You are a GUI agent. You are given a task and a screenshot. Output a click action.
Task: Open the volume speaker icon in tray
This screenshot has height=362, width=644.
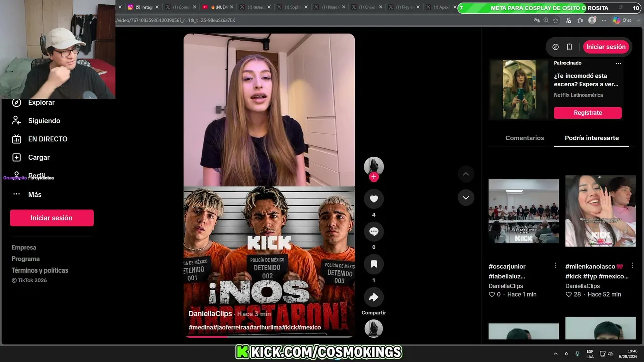pos(610,354)
